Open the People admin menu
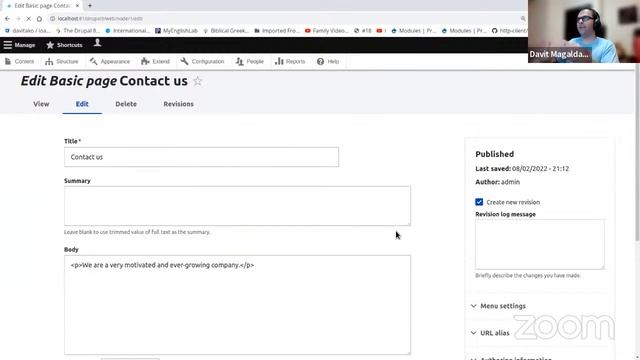 pyautogui.click(x=250, y=61)
